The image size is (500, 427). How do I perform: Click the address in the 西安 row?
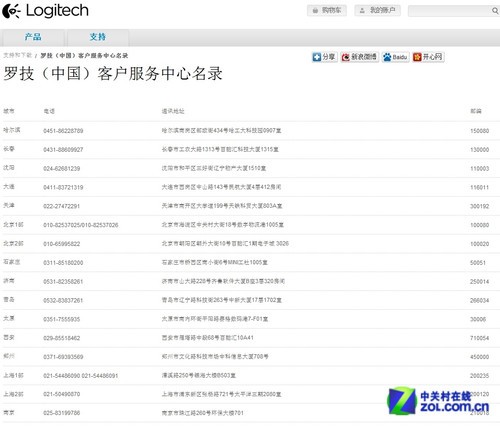point(207,338)
